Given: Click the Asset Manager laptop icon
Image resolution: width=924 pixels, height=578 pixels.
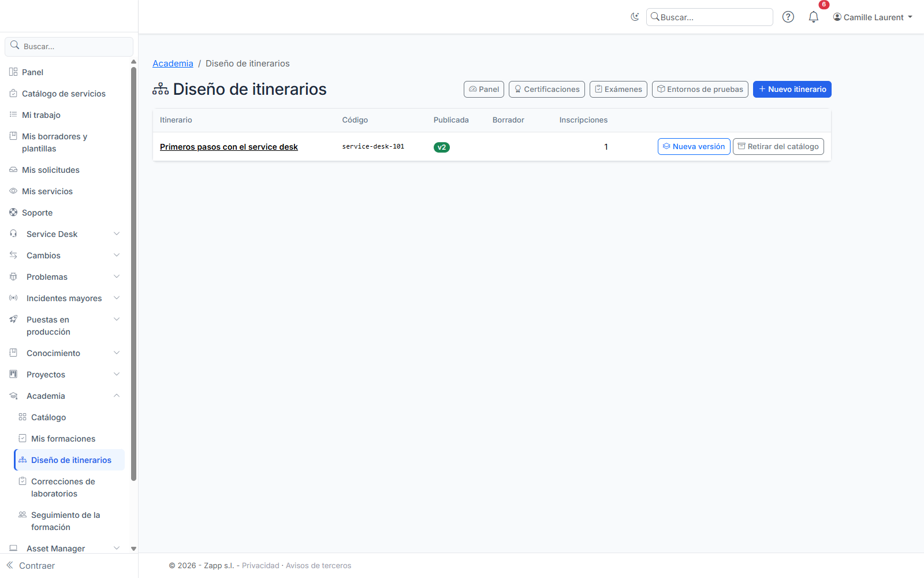Looking at the screenshot, I should [x=13, y=548].
